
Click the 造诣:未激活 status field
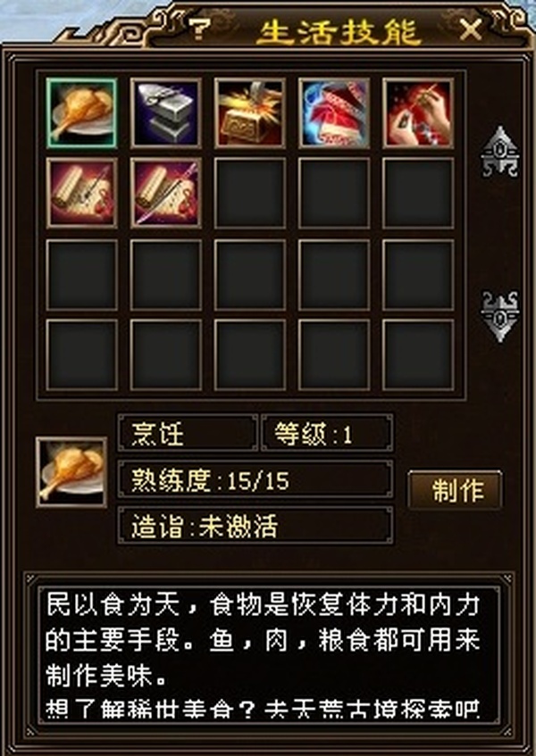[x=255, y=526]
